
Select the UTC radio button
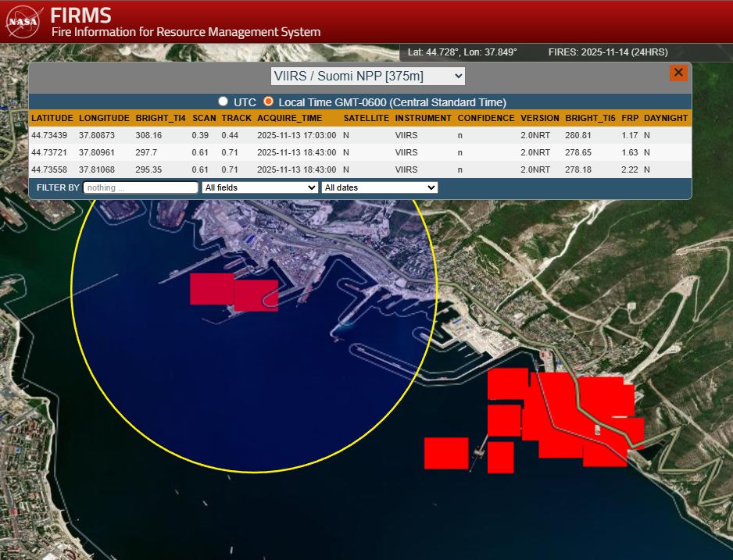[x=223, y=102]
